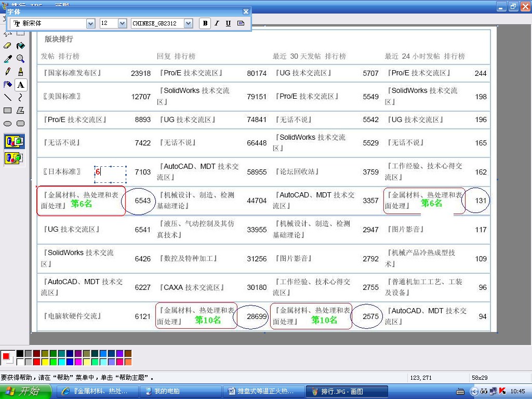Select the Pick Color eyedropper tool
This screenshot has height=399, width=532.
(x=7, y=59)
